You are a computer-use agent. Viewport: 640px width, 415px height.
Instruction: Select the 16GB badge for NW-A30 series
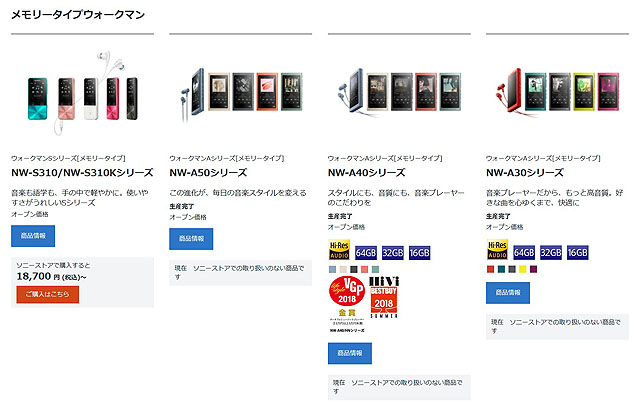pos(578,253)
